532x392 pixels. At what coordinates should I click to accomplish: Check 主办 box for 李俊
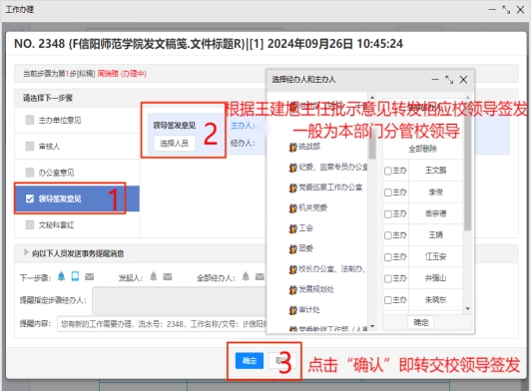(388, 193)
